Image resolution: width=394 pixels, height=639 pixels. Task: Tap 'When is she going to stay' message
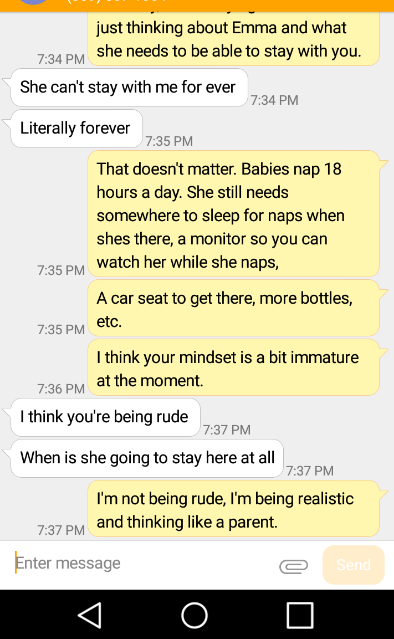[x=147, y=458]
